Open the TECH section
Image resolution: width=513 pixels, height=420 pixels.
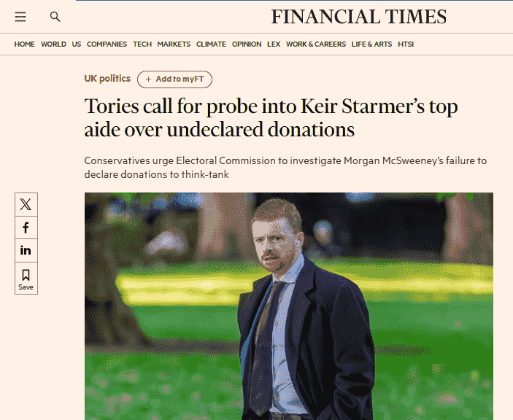pyautogui.click(x=142, y=44)
